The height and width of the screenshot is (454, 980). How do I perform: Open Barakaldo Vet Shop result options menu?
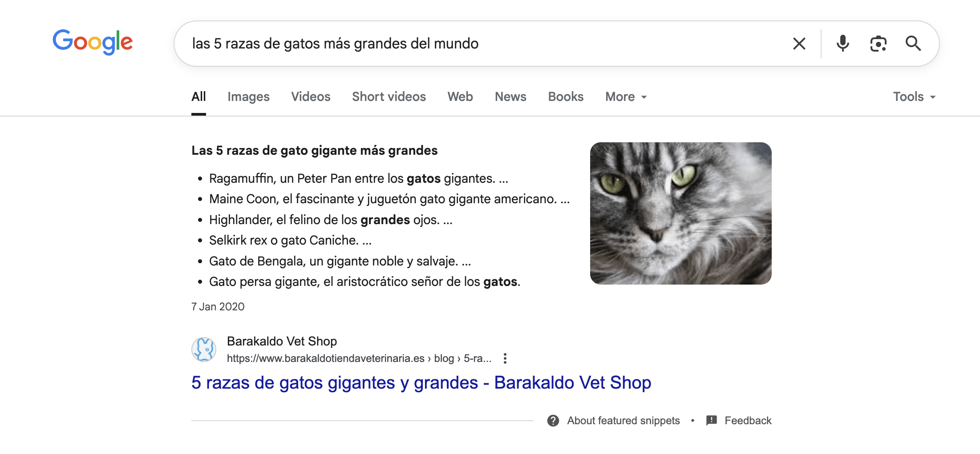click(x=505, y=358)
